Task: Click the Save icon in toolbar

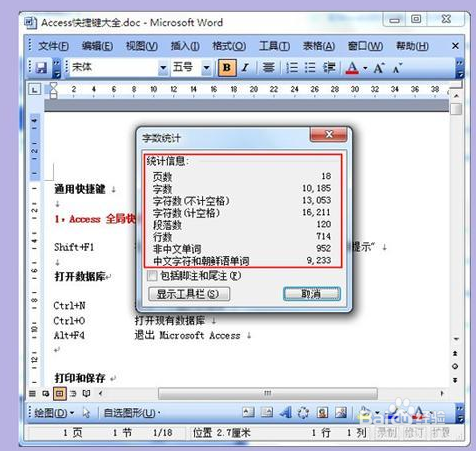Action: coord(41,68)
